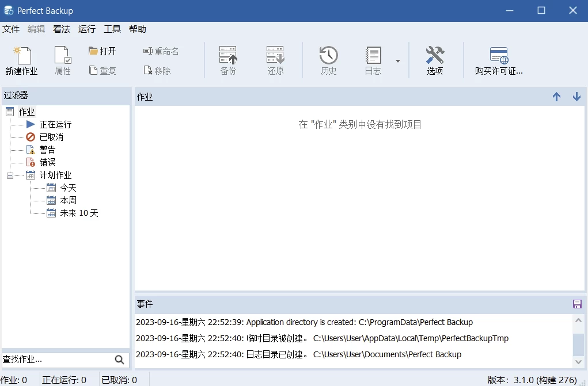Click the magnifier search icon
The width and height of the screenshot is (588, 386).
tap(120, 359)
